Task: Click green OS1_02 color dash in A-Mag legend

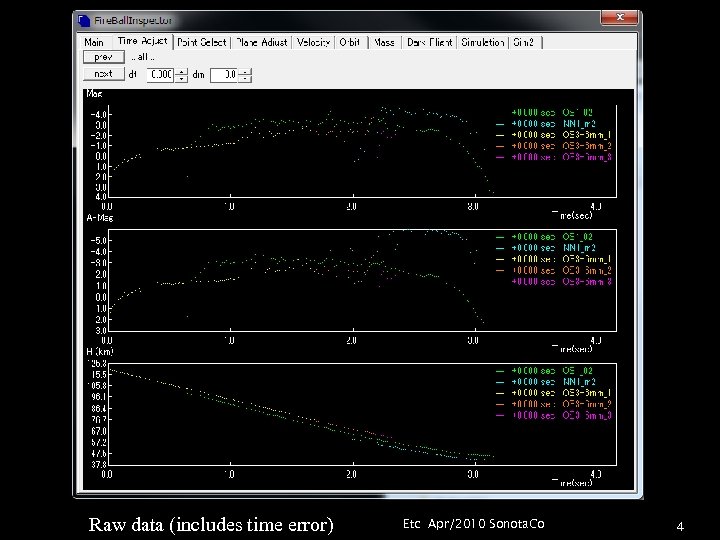Action: click(x=500, y=237)
